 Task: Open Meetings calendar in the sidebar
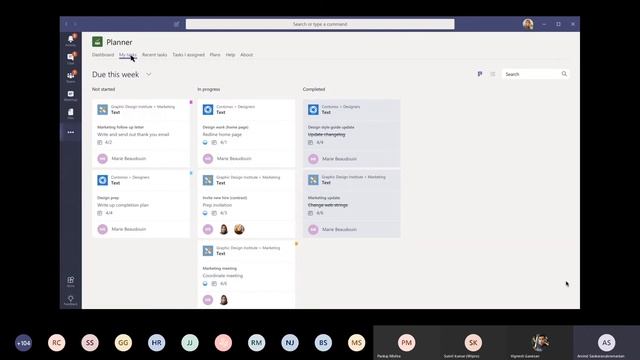pyautogui.click(x=71, y=96)
